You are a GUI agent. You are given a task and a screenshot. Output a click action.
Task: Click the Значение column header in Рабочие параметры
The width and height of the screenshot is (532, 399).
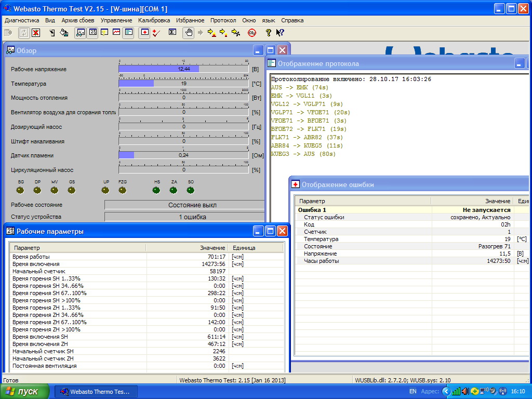point(187,248)
